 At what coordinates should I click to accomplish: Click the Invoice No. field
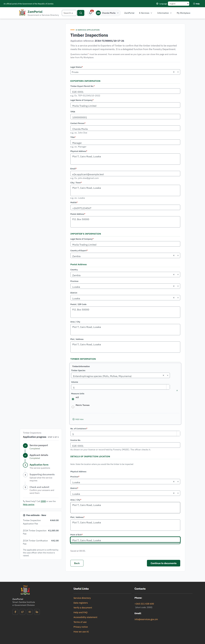125,445
